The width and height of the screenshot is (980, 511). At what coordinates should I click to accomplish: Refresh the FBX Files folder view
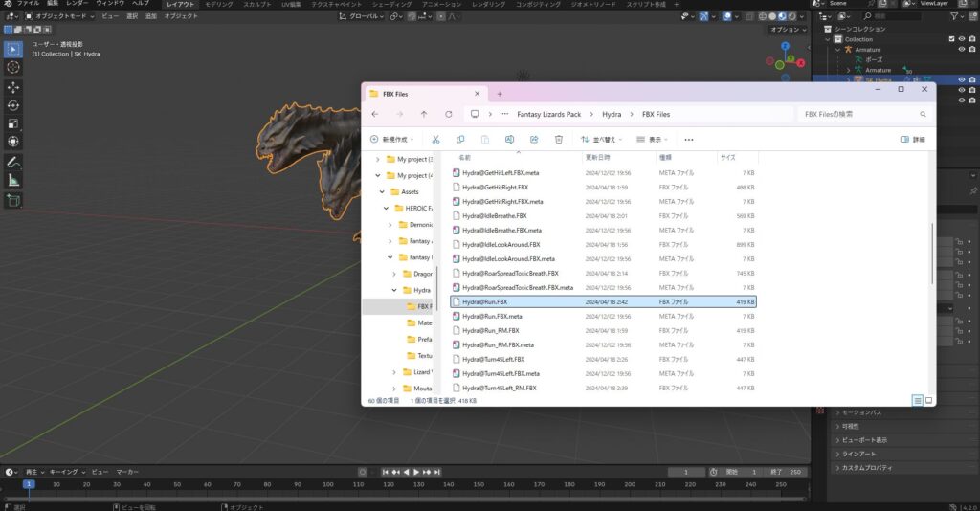[x=448, y=114]
